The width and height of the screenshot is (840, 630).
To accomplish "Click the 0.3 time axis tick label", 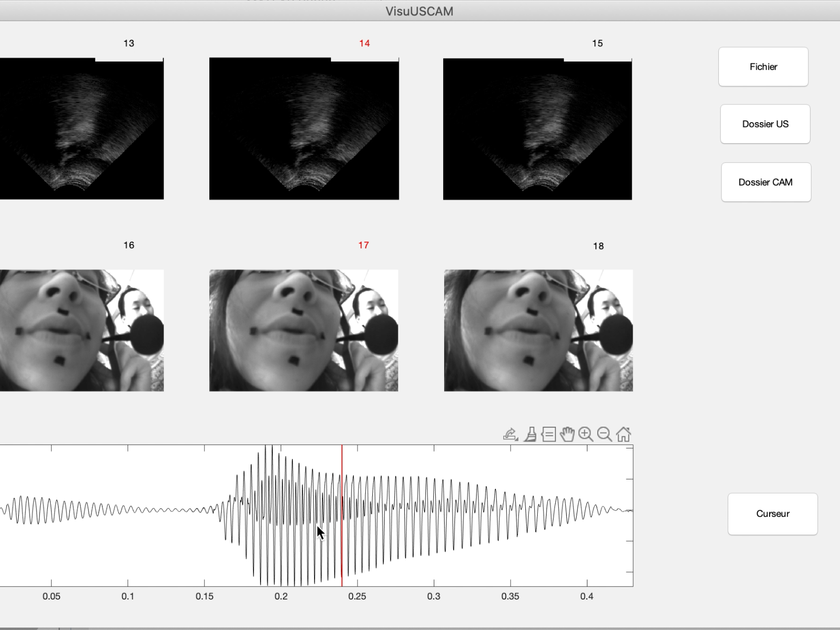I will pos(434,596).
